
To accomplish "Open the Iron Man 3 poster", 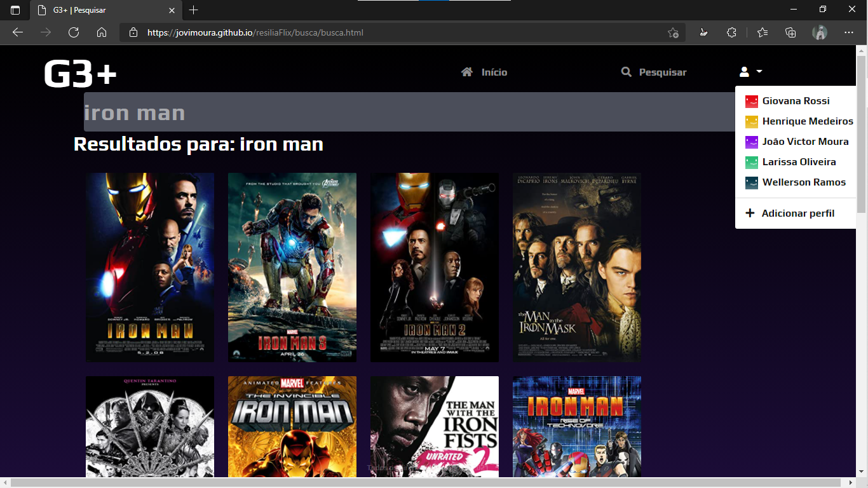I will coord(292,268).
